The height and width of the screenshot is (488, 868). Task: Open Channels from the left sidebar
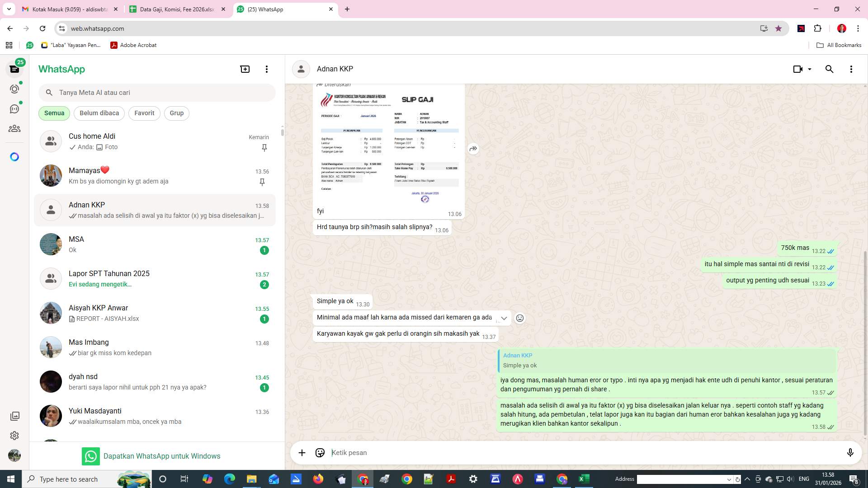tap(14, 109)
